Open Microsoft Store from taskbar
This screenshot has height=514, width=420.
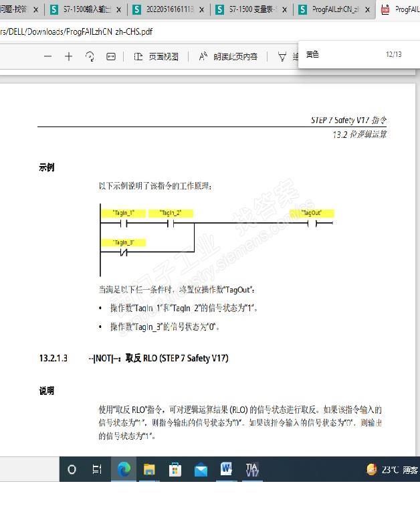point(175,469)
